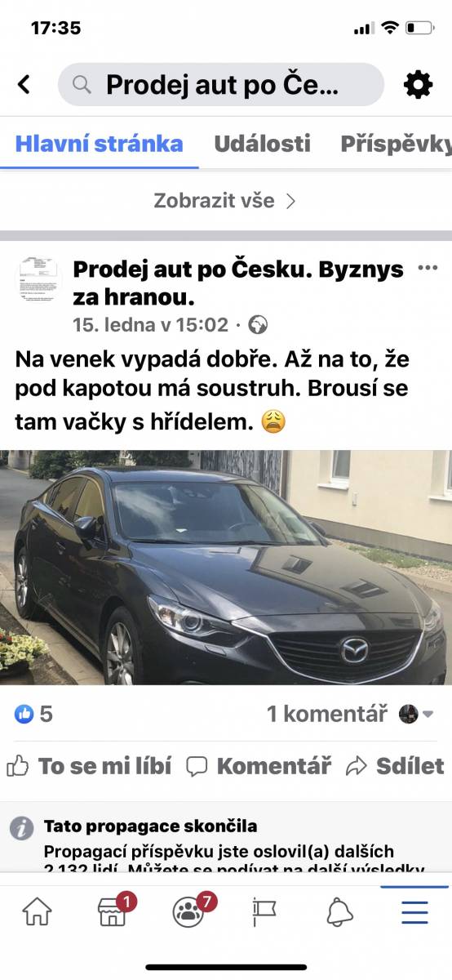Tap the info icon beside promotion notice
The image size is (452, 980).
(21, 827)
